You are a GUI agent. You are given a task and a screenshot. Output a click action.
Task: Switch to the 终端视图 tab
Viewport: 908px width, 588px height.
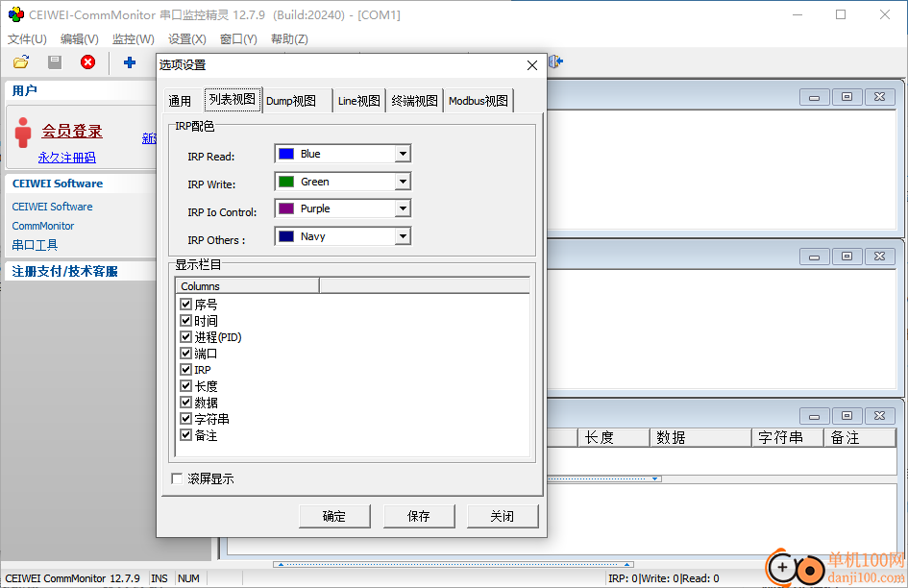click(x=415, y=101)
